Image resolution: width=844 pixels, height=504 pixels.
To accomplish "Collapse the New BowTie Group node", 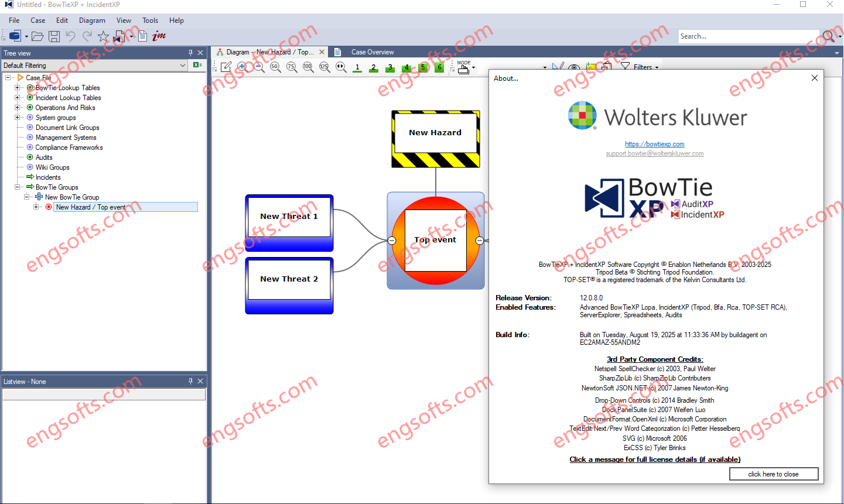I will point(27,197).
